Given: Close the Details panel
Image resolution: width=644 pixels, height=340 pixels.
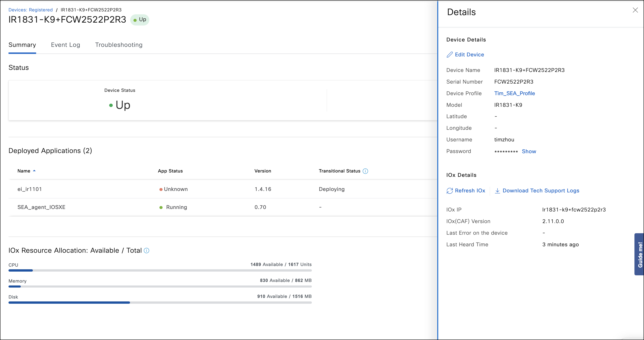Looking at the screenshot, I should [x=635, y=10].
